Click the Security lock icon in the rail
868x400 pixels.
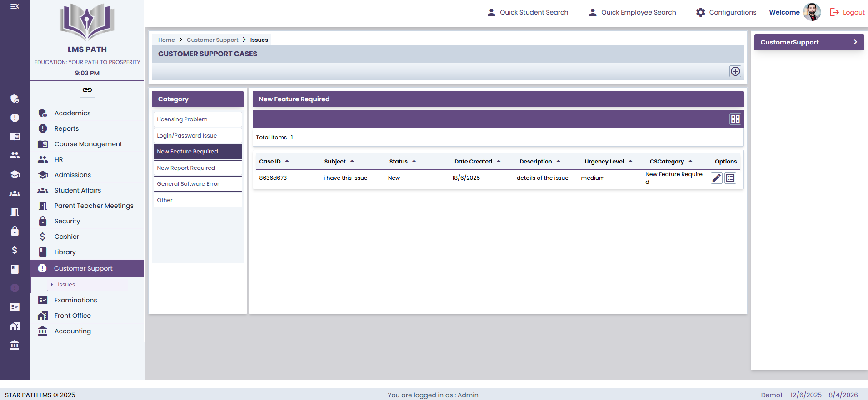tap(15, 231)
